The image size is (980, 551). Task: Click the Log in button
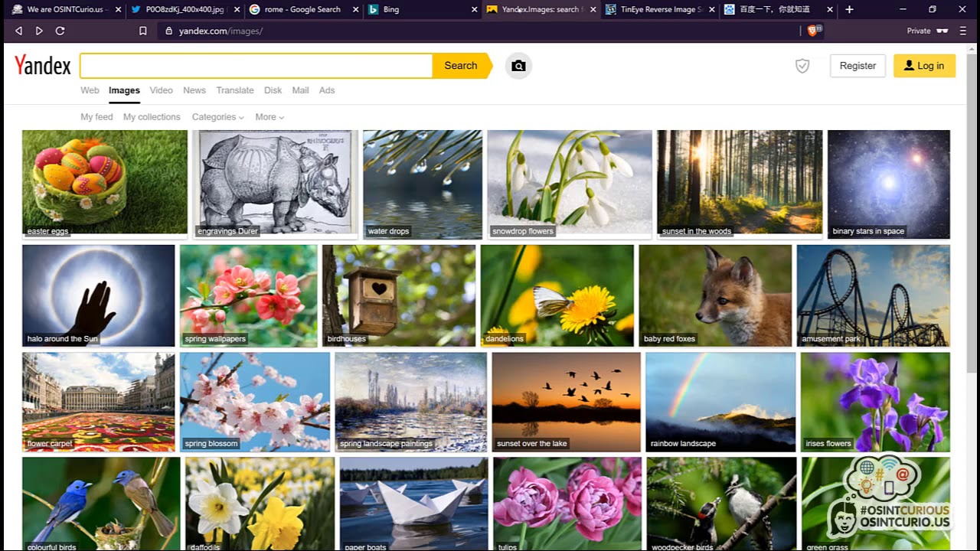(924, 66)
